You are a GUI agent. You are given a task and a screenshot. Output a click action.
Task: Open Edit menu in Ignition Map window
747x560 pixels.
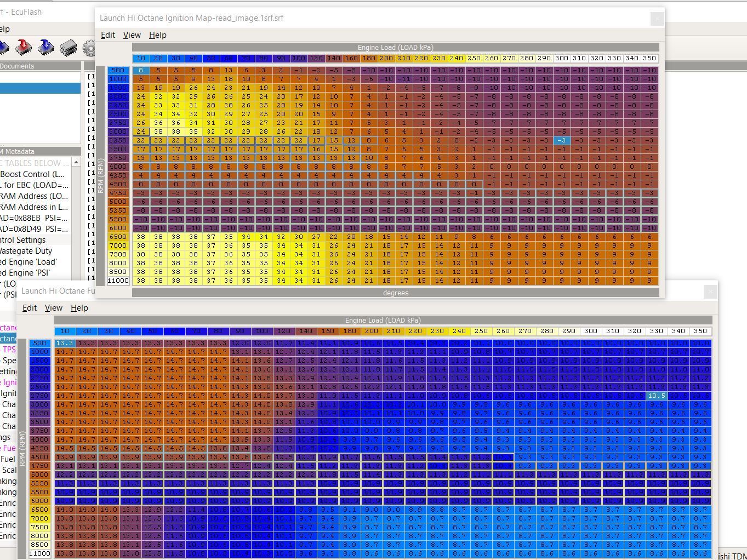click(x=108, y=35)
